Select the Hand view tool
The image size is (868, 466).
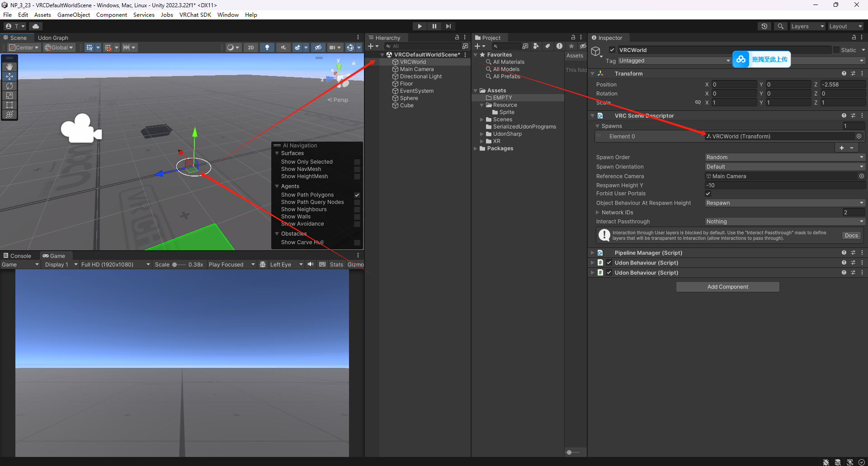pos(9,67)
